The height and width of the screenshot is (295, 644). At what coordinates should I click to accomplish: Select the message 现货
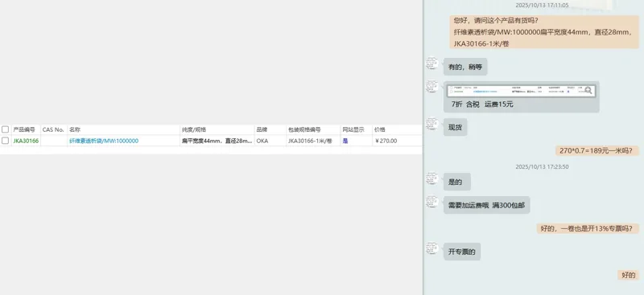(x=455, y=128)
